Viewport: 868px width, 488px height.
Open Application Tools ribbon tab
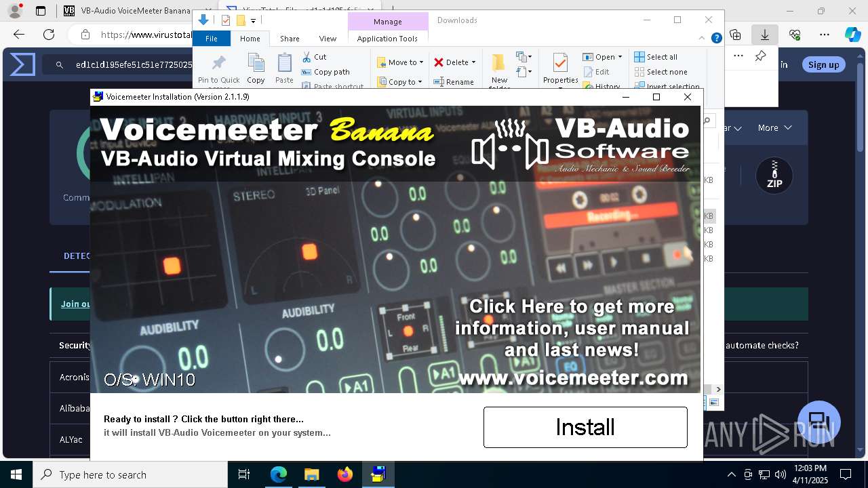(387, 39)
